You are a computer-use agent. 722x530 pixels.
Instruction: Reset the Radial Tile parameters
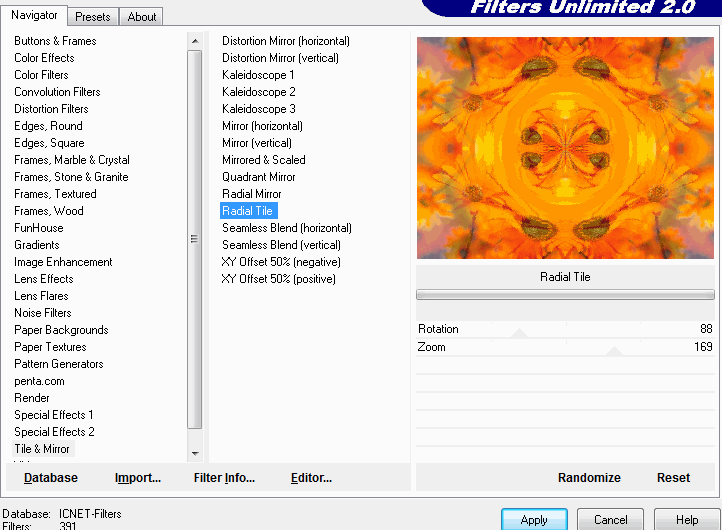(x=673, y=478)
